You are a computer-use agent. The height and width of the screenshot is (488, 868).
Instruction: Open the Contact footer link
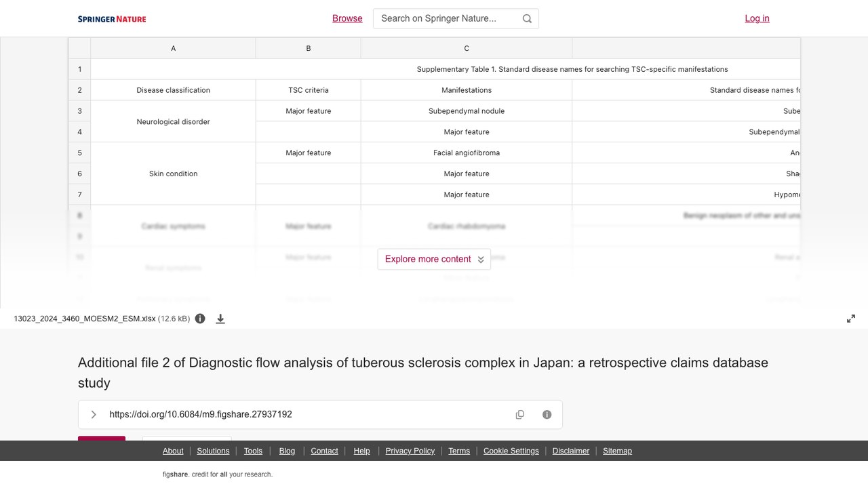pyautogui.click(x=324, y=451)
